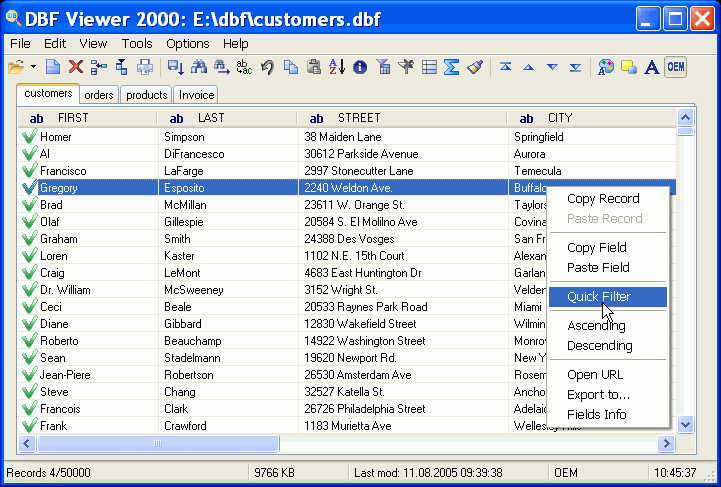This screenshot has width=721, height=487.
Task: Click the CITY column header
Action: 592,118
